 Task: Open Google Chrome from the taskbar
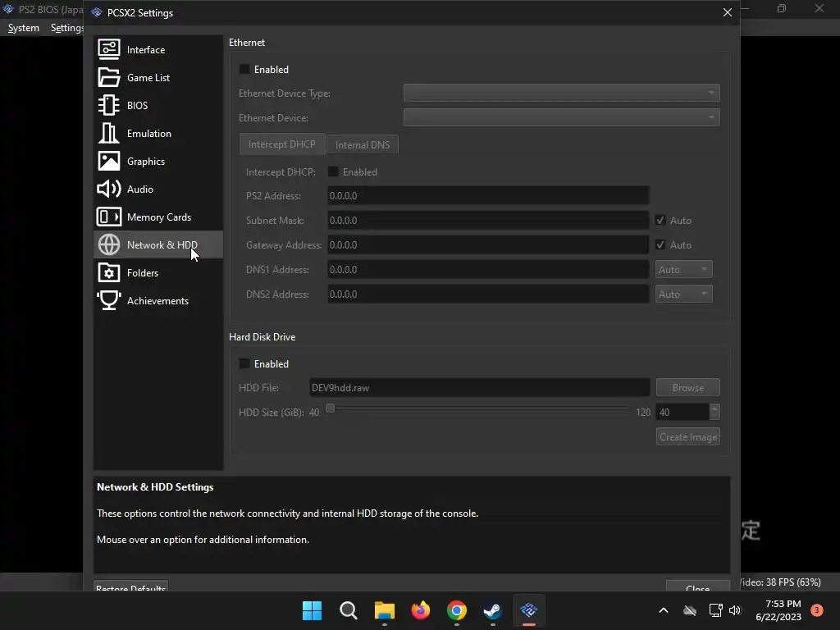(x=456, y=610)
